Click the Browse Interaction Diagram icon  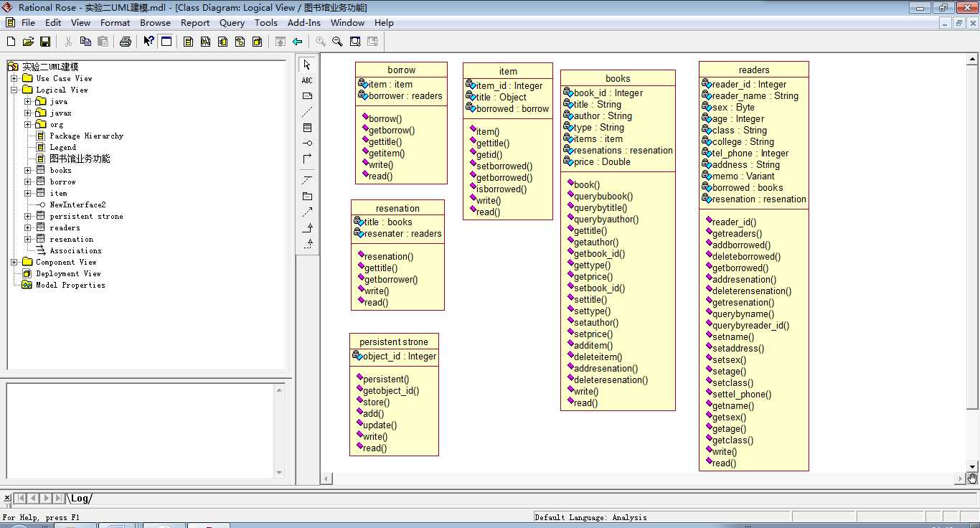pos(206,42)
